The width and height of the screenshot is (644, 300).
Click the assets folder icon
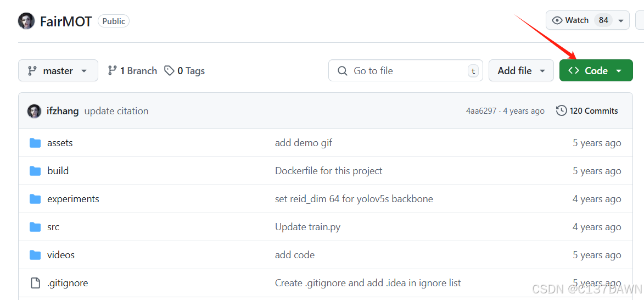(x=35, y=143)
